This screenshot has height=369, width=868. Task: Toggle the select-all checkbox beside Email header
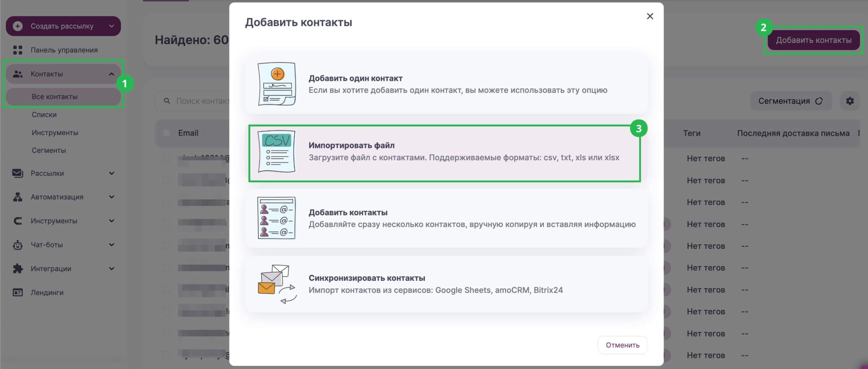pos(166,133)
